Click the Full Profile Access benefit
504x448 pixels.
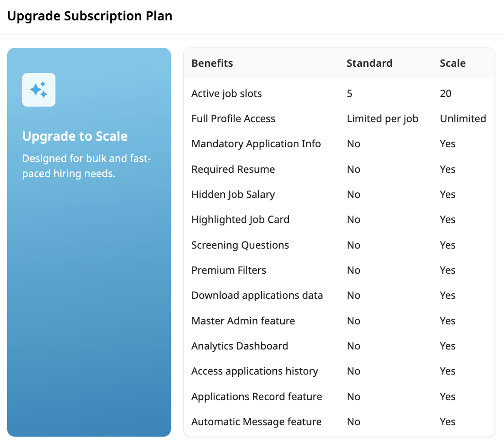233,119
